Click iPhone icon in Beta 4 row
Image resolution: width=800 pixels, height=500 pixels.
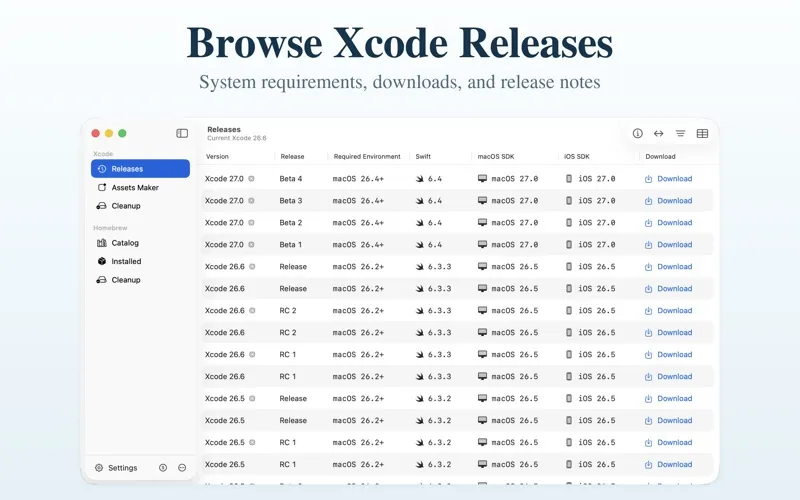pyautogui.click(x=569, y=179)
